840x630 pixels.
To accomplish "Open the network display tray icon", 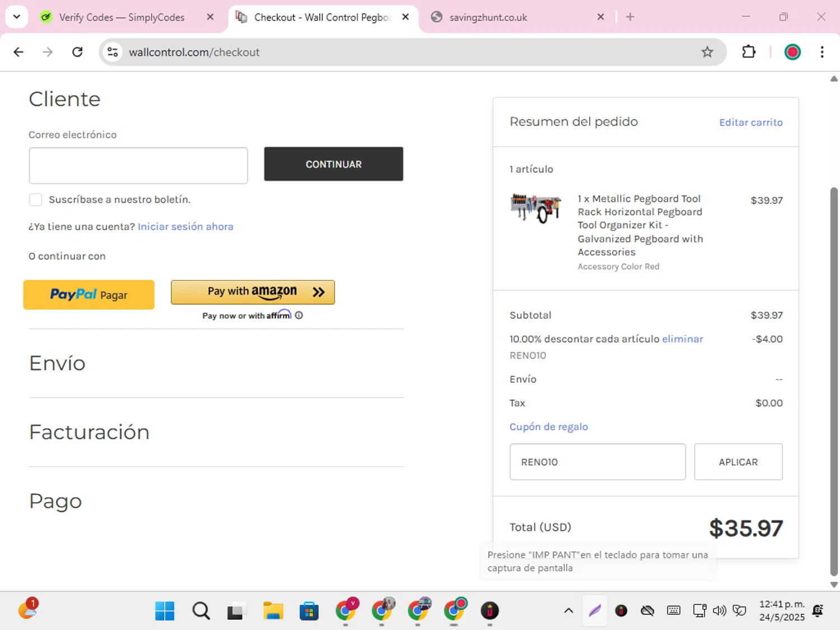I will pyautogui.click(x=699, y=610).
